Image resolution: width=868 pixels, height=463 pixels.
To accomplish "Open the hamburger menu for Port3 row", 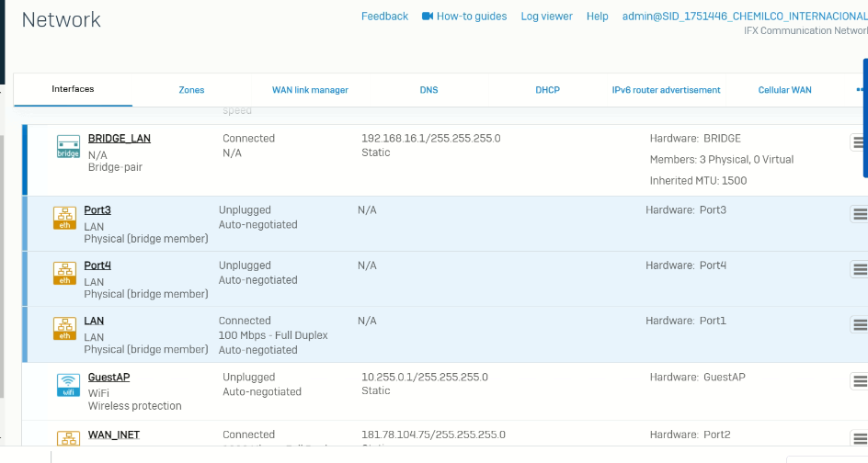I will (x=859, y=214).
